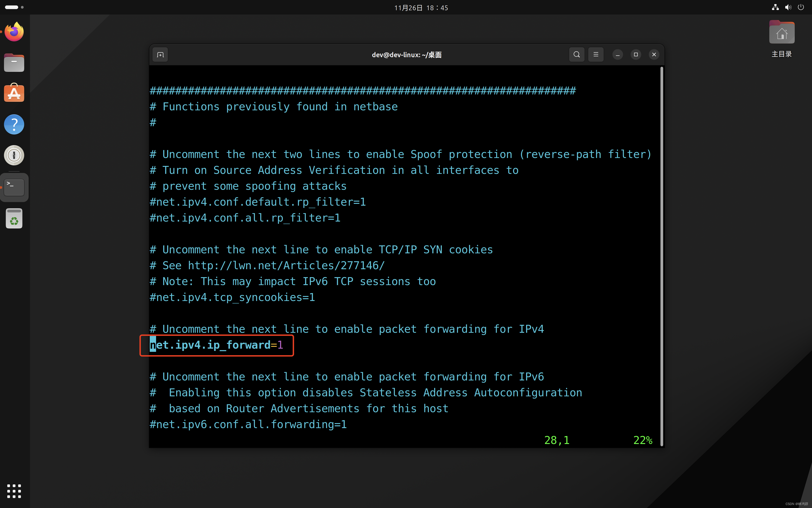Click the terminal title dev@dev-linux

(x=406, y=54)
